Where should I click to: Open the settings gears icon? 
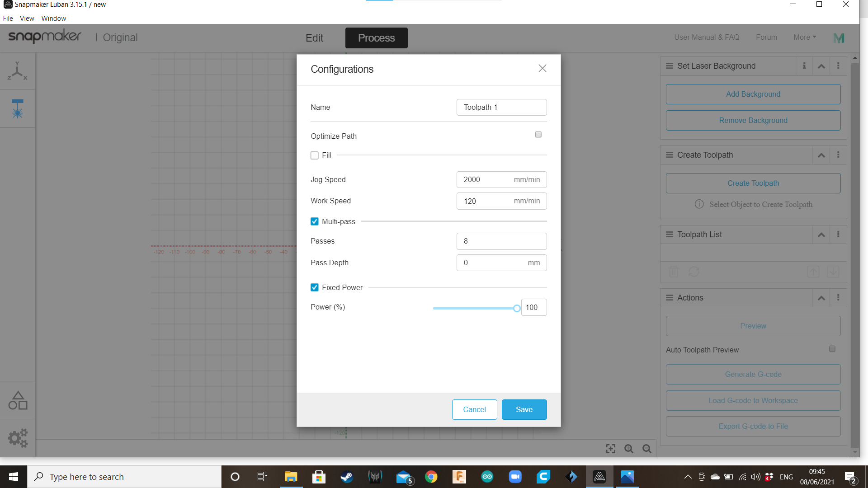click(x=18, y=438)
